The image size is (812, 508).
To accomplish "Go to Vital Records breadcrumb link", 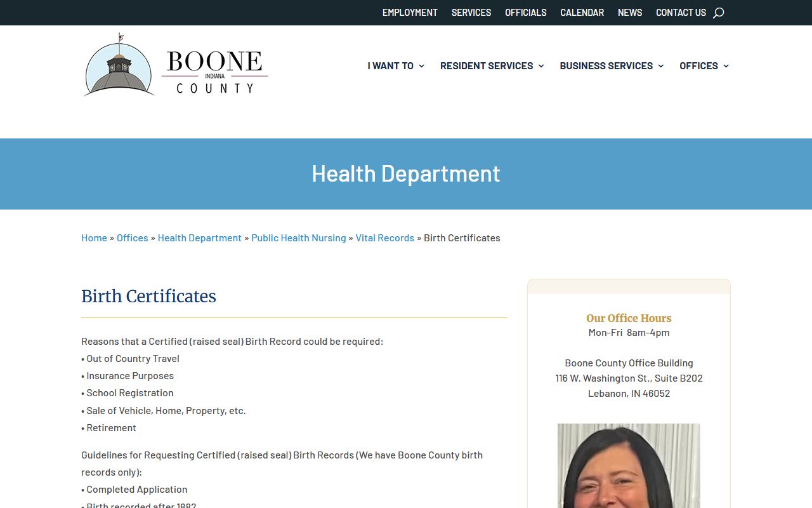I will (x=384, y=237).
